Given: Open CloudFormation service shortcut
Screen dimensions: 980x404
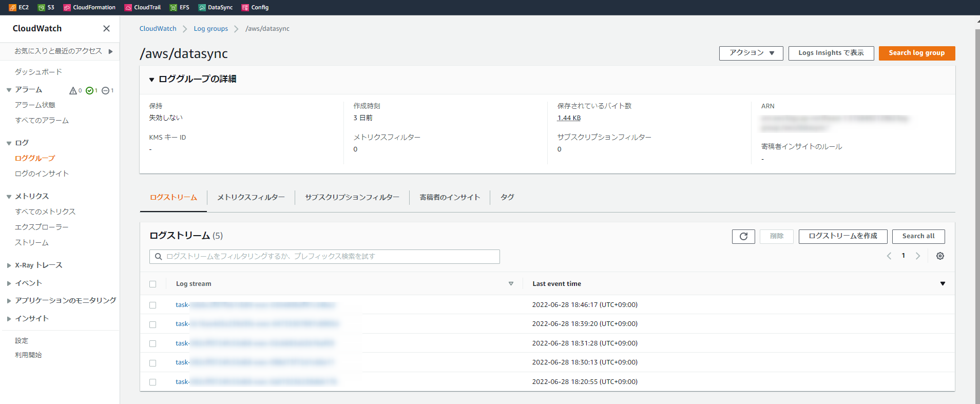Looking at the screenshot, I should tap(89, 8).
